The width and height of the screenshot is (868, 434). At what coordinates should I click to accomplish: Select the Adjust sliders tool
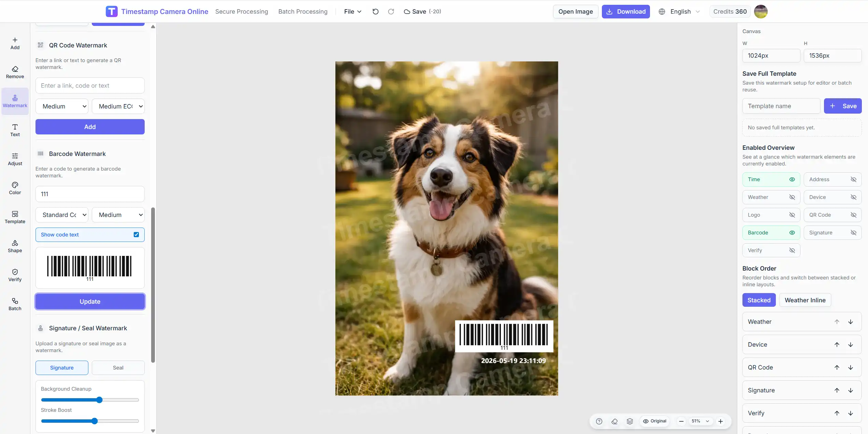point(15,159)
